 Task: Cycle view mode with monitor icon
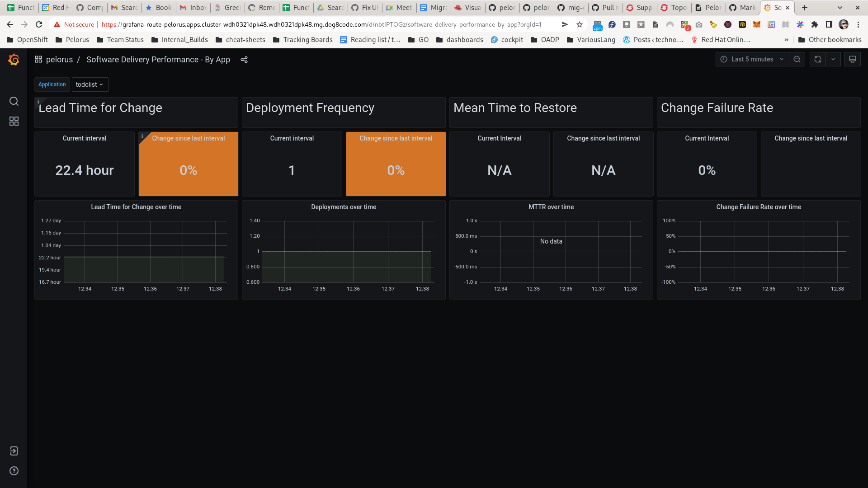coord(852,59)
